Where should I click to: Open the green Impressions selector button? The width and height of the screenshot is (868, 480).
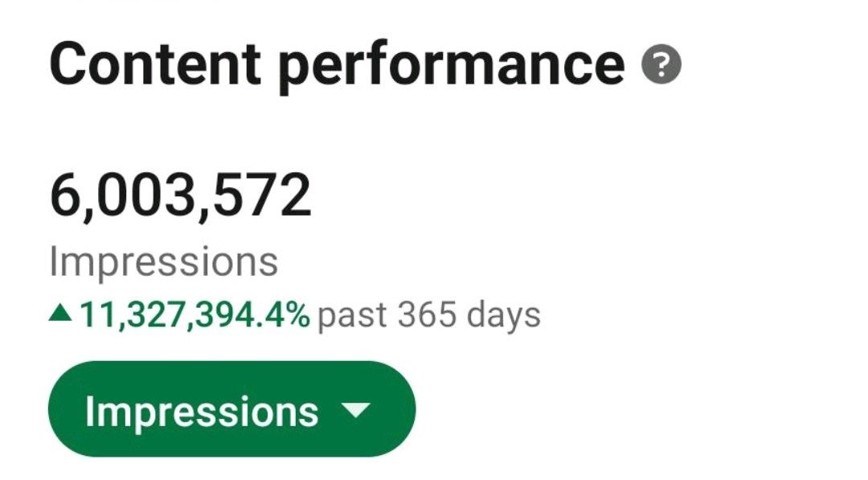pyautogui.click(x=232, y=409)
